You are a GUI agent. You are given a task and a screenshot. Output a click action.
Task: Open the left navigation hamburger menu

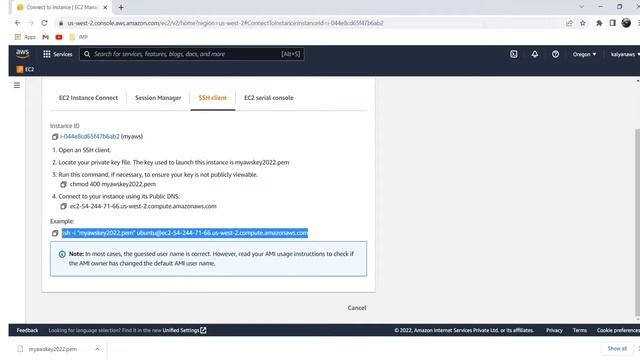(17, 85)
